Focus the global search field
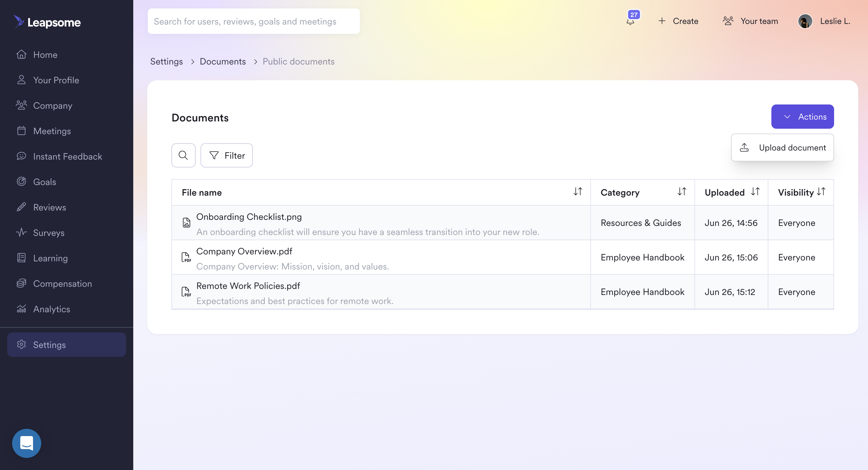868x470 pixels. [x=253, y=21]
